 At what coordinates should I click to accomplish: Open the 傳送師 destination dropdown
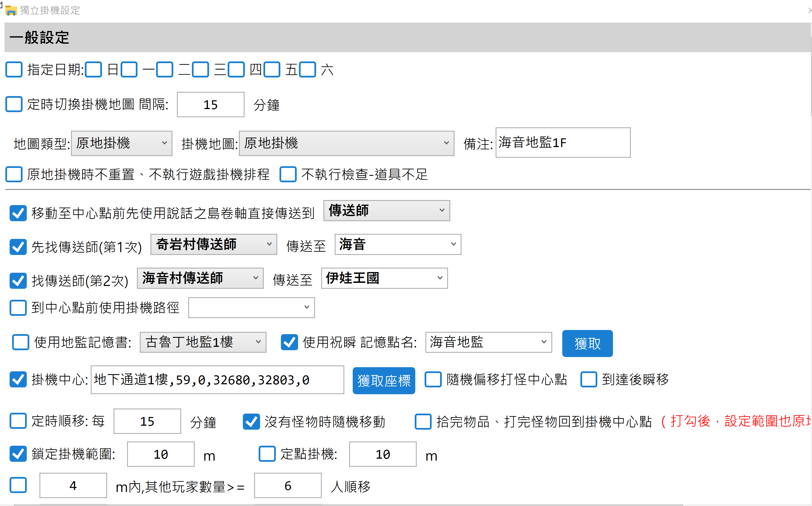click(387, 210)
